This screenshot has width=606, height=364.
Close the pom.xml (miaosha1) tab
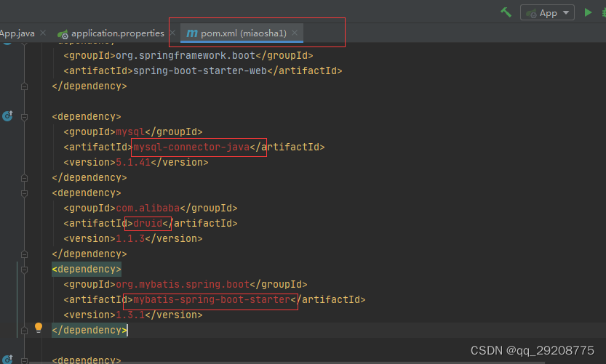pyautogui.click(x=295, y=33)
